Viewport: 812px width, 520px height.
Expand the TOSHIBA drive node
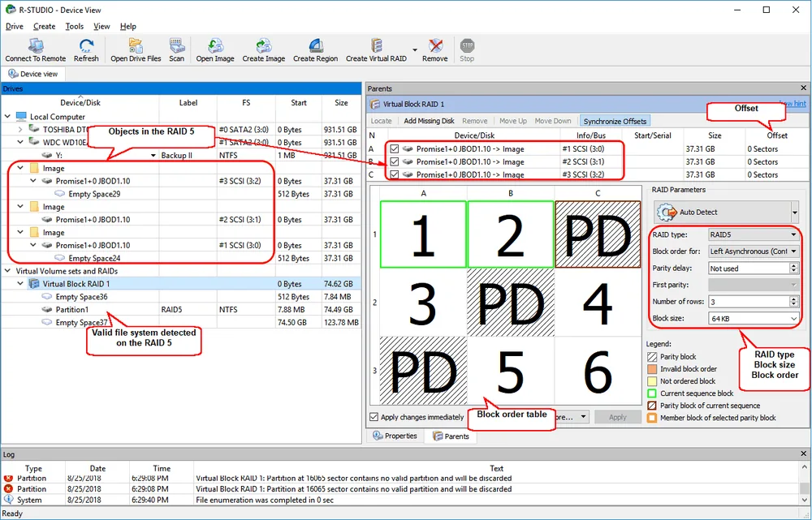click(20, 129)
